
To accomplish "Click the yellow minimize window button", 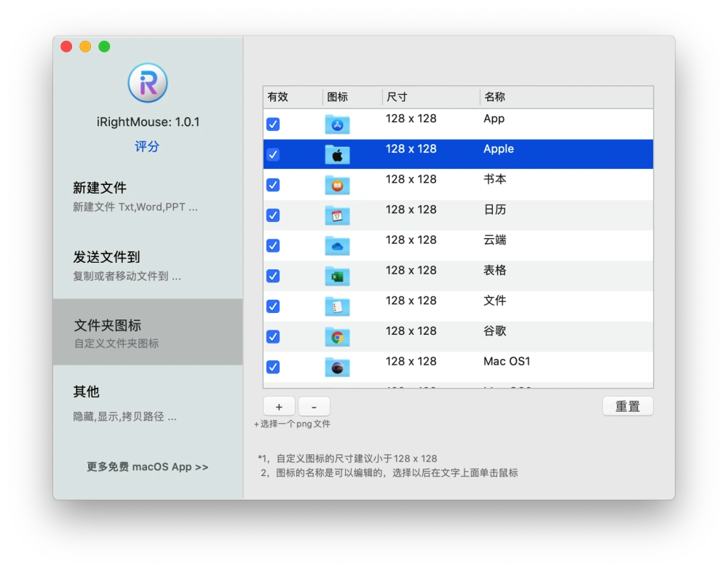I will [85, 47].
